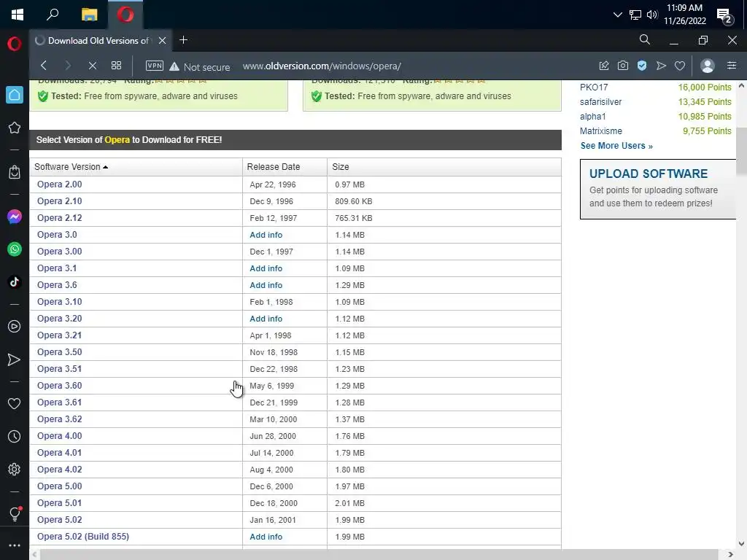Open the address bar send-arrow icon
The height and width of the screenshot is (560, 747).
661,66
